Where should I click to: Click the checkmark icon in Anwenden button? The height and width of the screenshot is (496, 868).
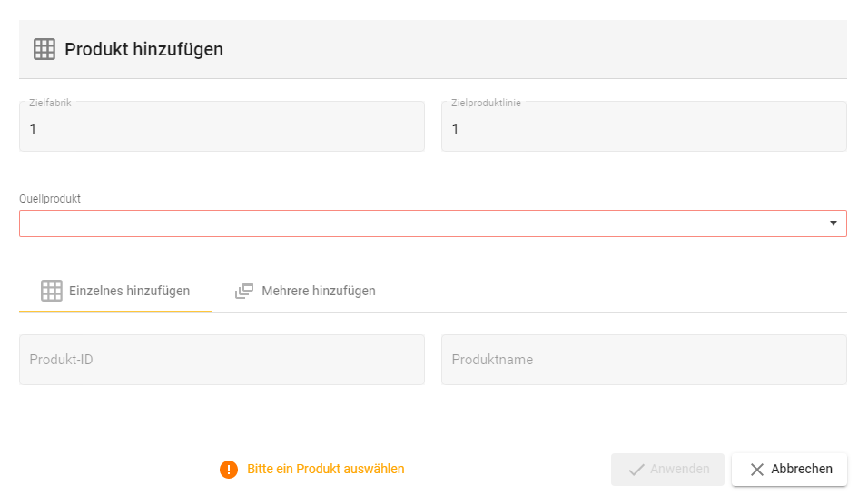click(636, 470)
